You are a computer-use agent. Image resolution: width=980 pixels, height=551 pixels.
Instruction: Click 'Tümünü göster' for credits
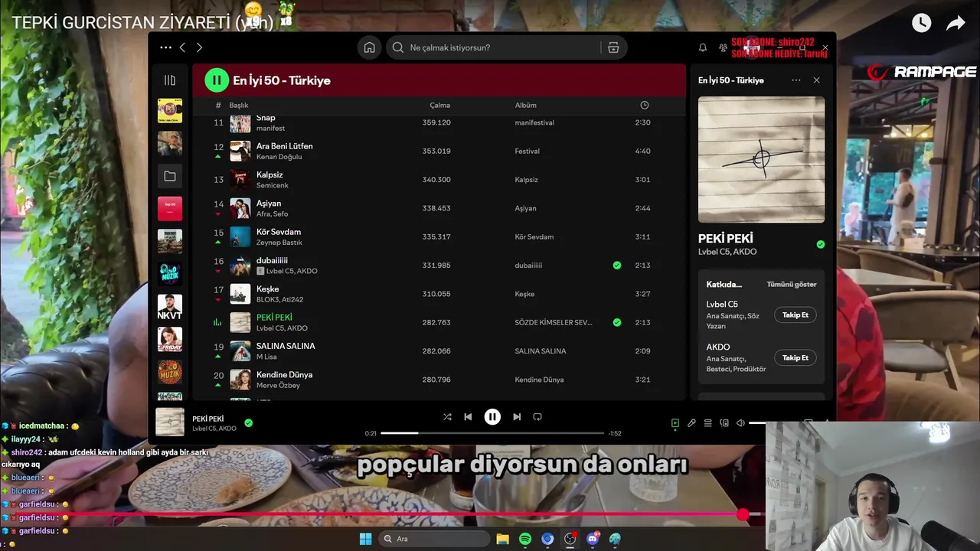click(792, 284)
